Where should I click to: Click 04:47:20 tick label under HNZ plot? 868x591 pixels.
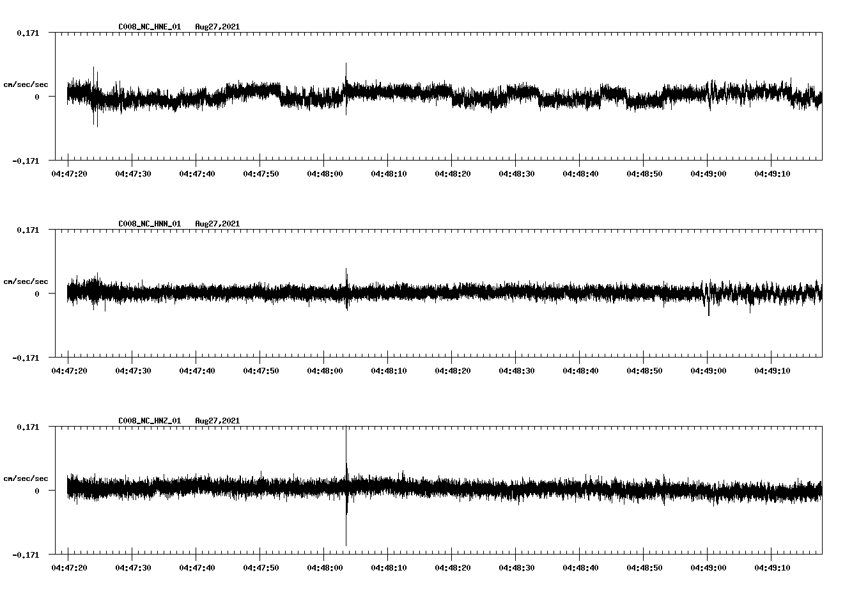coord(70,568)
